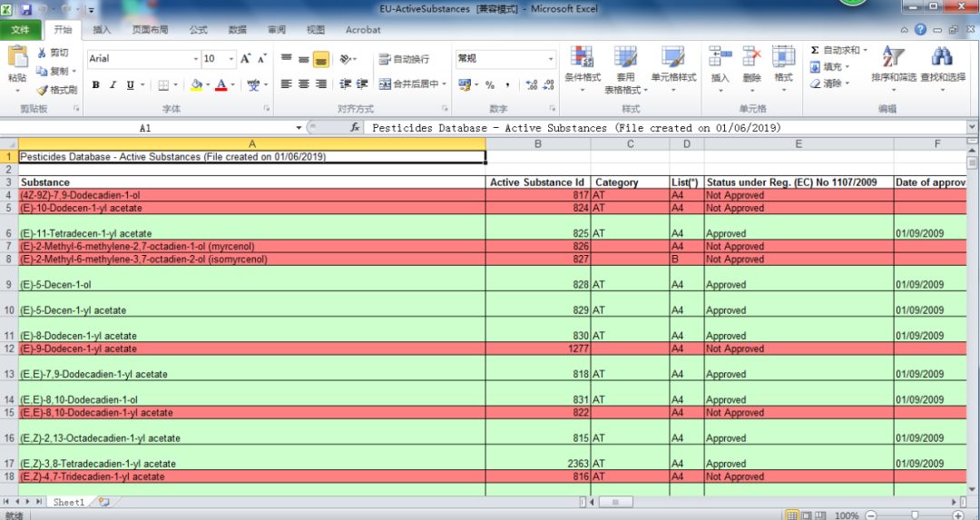Image resolution: width=980 pixels, height=520 pixels.
Task: Toggle Wrap Text (自动换行)
Action: coord(405,59)
